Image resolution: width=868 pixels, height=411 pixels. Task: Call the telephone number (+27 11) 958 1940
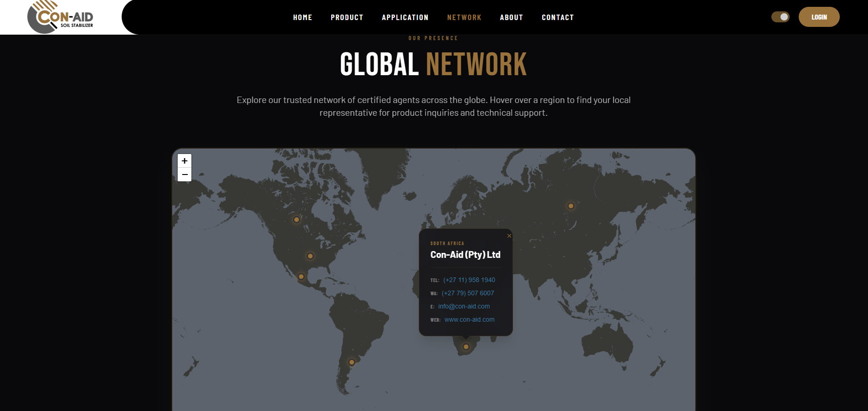[469, 280]
